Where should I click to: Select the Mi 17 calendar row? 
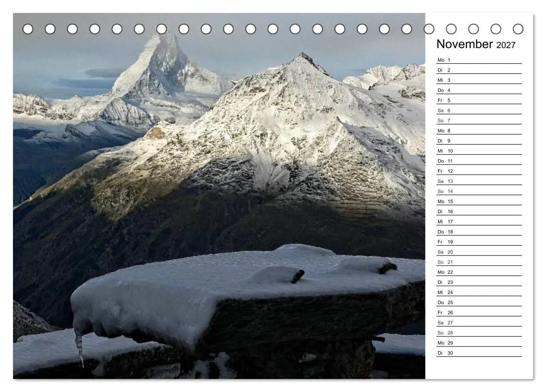[479, 221]
